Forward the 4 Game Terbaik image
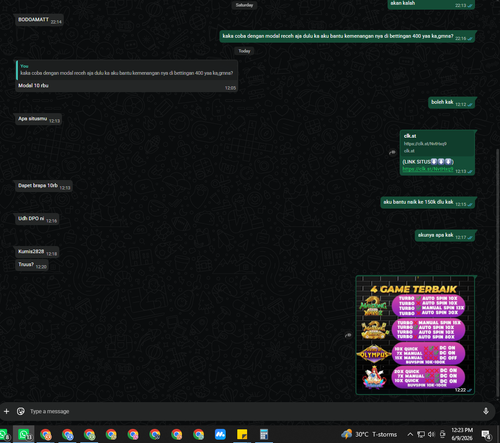Screen dimensions: 500x443 348,335
